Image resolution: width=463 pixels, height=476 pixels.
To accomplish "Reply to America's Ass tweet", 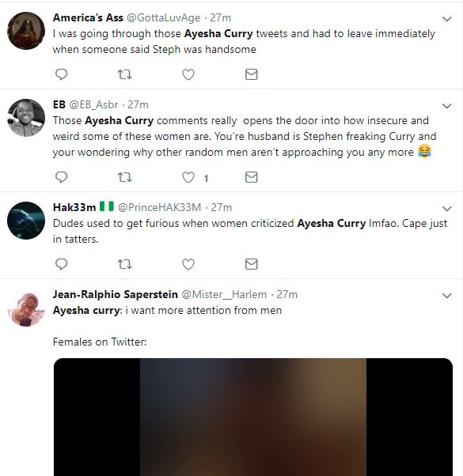I will [x=62, y=74].
